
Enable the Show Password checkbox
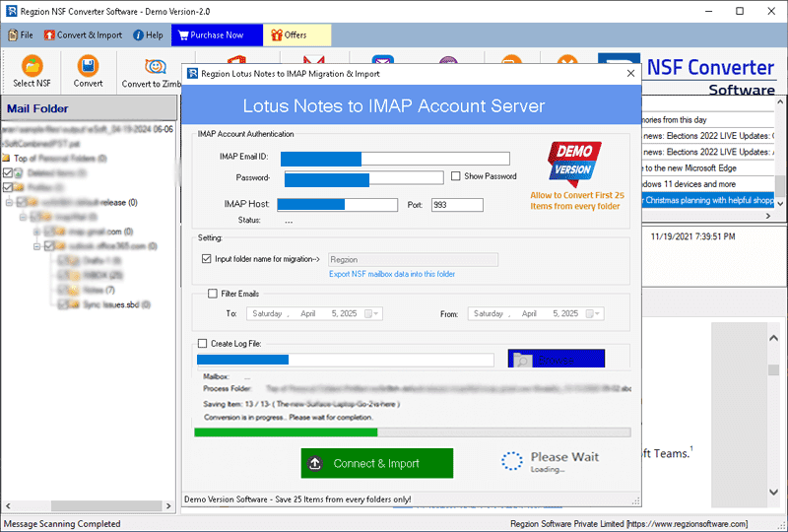[455, 176]
